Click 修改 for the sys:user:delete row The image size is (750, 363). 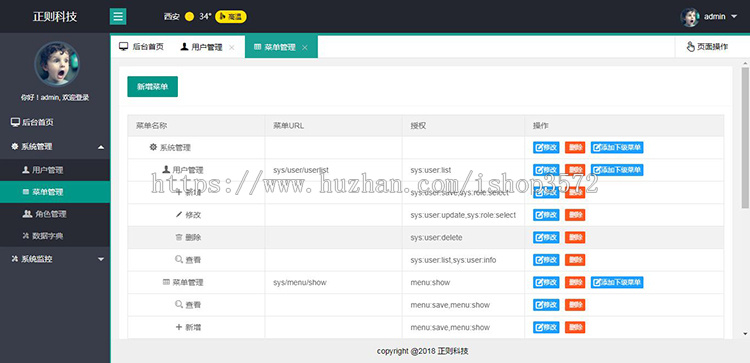coord(546,237)
